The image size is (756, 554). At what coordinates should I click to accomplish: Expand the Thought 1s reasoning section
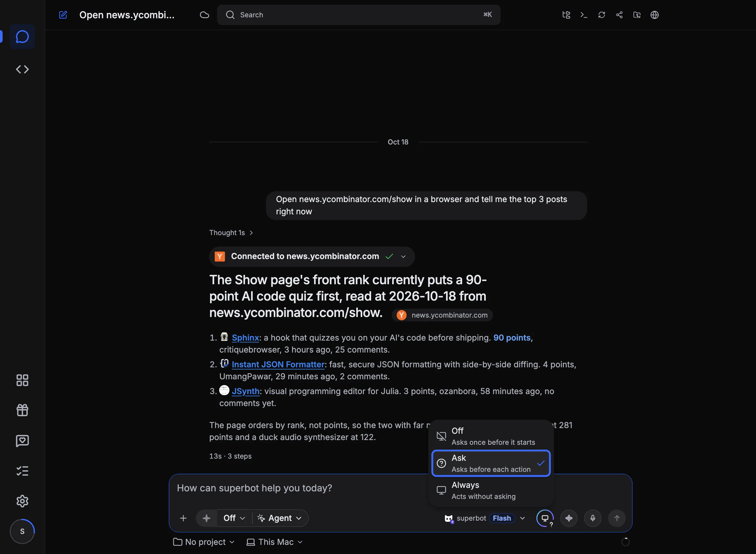(x=231, y=233)
